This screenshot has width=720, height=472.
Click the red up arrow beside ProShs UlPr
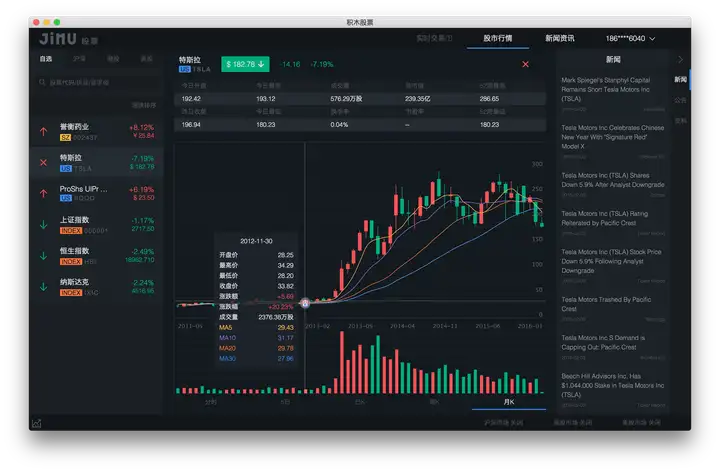43,193
